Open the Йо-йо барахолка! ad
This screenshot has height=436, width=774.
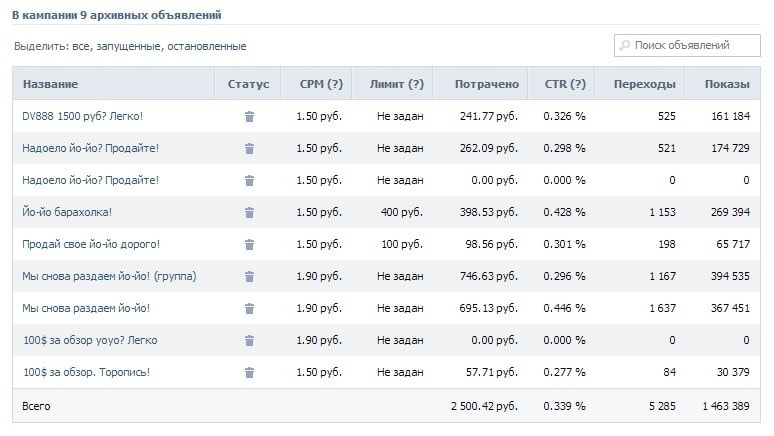point(67,212)
